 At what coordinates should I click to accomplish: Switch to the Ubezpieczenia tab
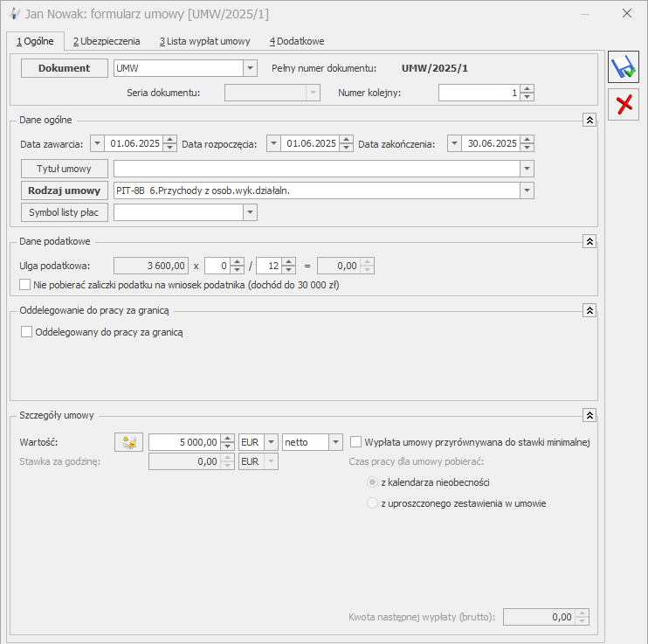point(107,41)
